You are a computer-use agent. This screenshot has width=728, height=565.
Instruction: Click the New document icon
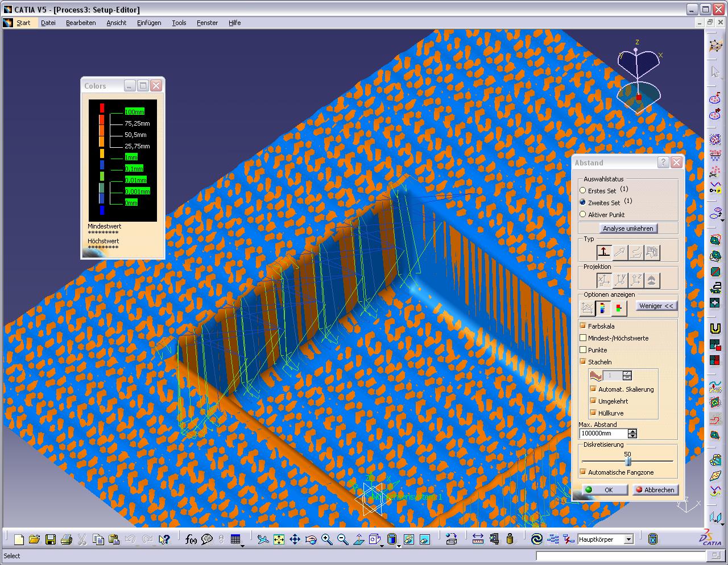tap(19, 539)
